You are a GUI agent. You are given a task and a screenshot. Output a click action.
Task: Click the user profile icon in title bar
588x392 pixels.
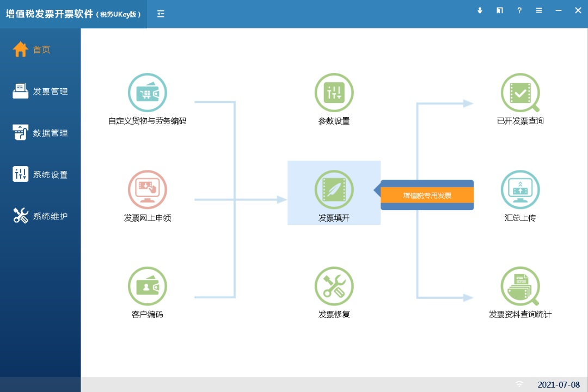coord(480,10)
